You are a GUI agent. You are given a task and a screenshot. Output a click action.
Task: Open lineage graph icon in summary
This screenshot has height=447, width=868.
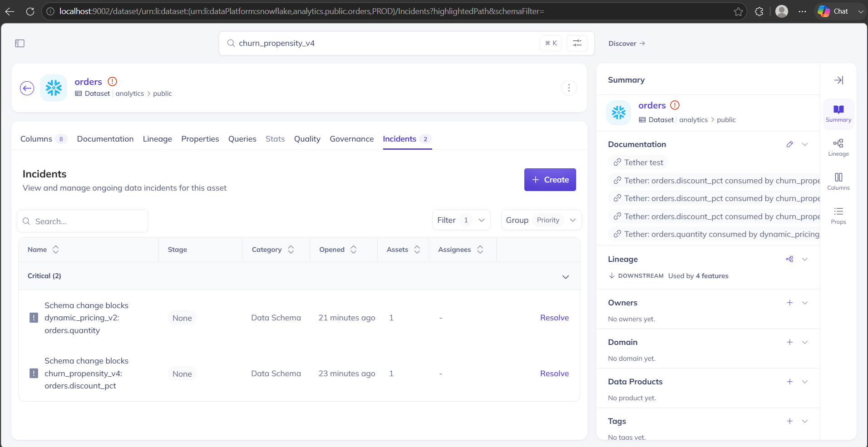tap(790, 259)
